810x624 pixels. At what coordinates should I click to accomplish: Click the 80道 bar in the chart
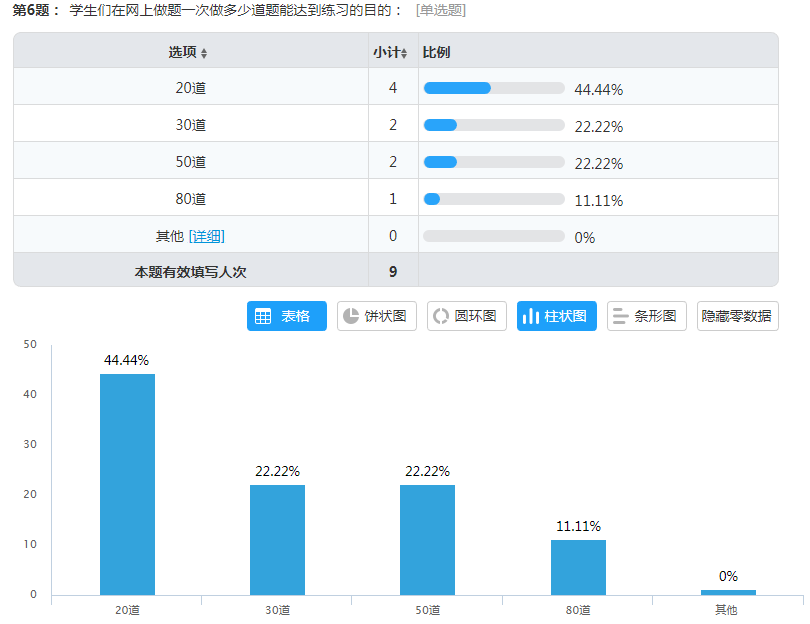[x=579, y=568]
